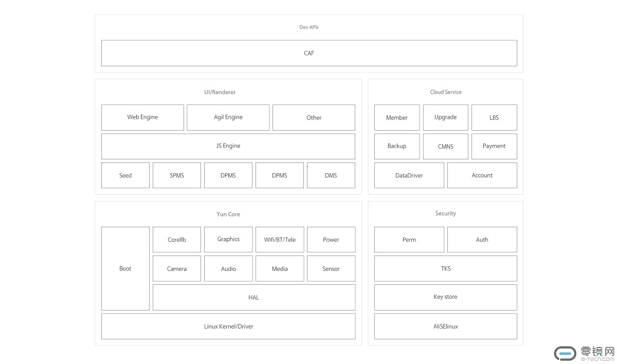
Task: Click the DataDriver box
Action: [409, 175]
